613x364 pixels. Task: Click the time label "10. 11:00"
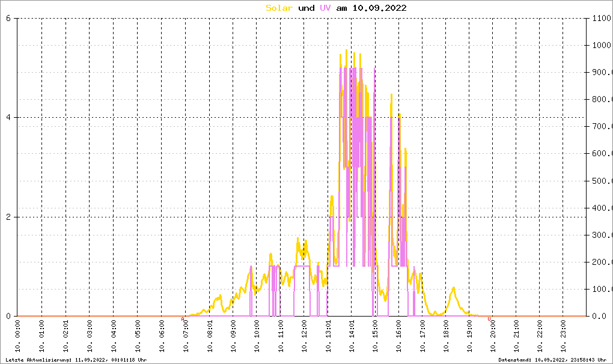click(x=280, y=336)
